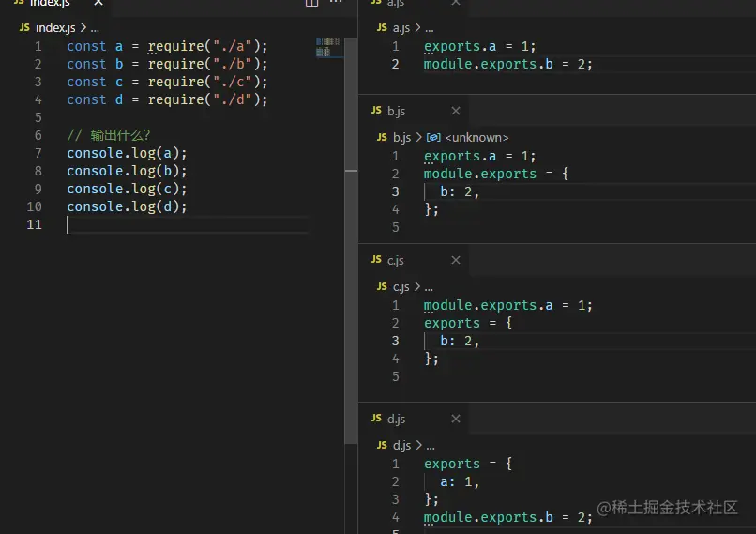
Task: Click 'module.exports.b = 2;' in d.js editor
Action: click(x=508, y=518)
